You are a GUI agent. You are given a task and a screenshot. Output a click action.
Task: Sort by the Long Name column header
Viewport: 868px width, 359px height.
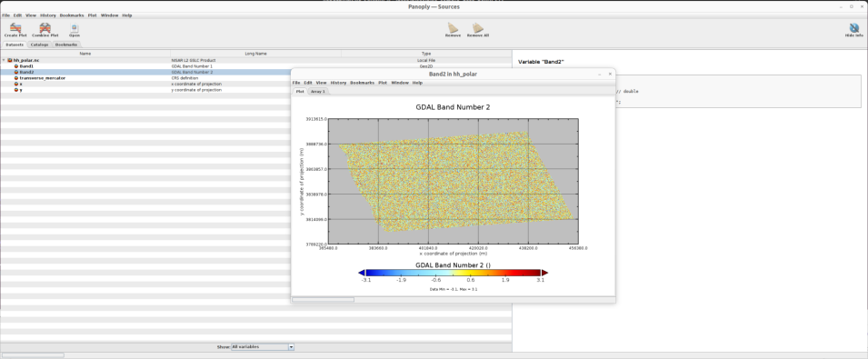point(255,54)
